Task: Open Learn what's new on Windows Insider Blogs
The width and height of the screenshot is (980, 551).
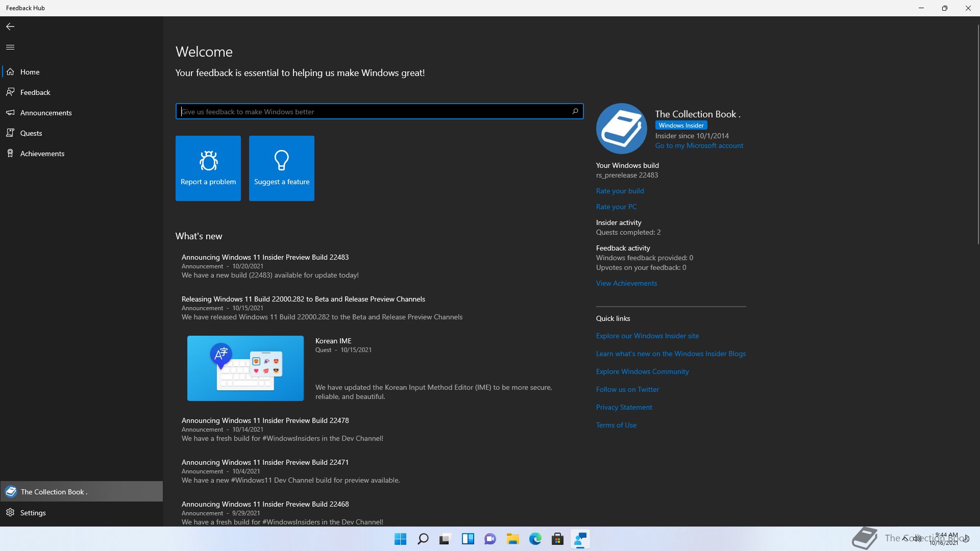Action: tap(671, 354)
